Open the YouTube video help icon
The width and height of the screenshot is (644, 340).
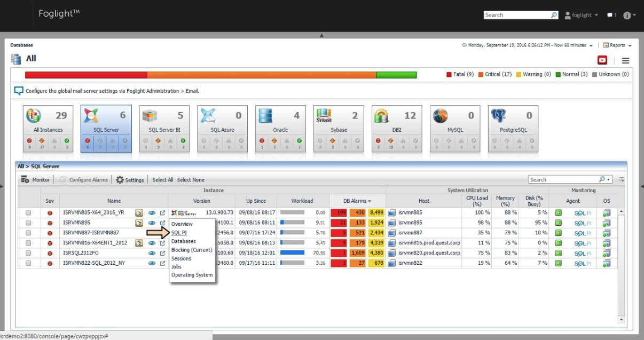(x=602, y=60)
